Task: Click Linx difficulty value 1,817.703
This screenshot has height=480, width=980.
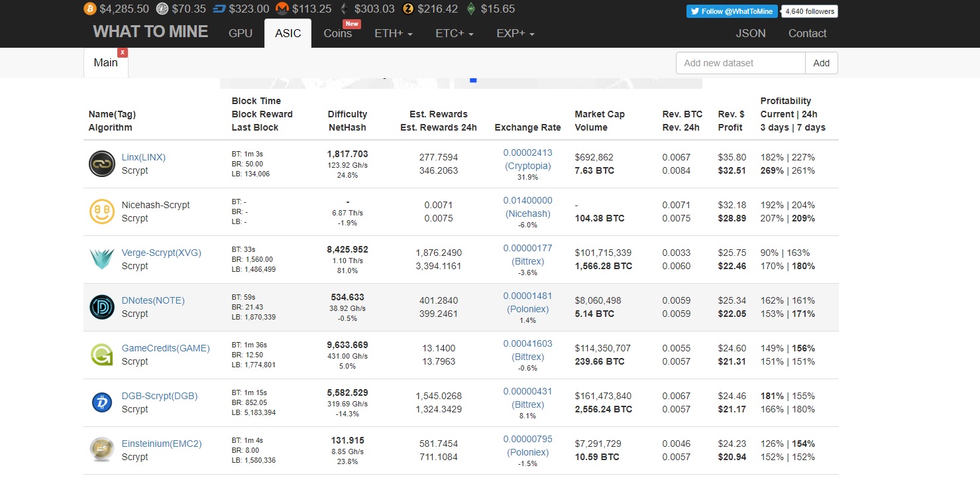Action: click(x=347, y=154)
